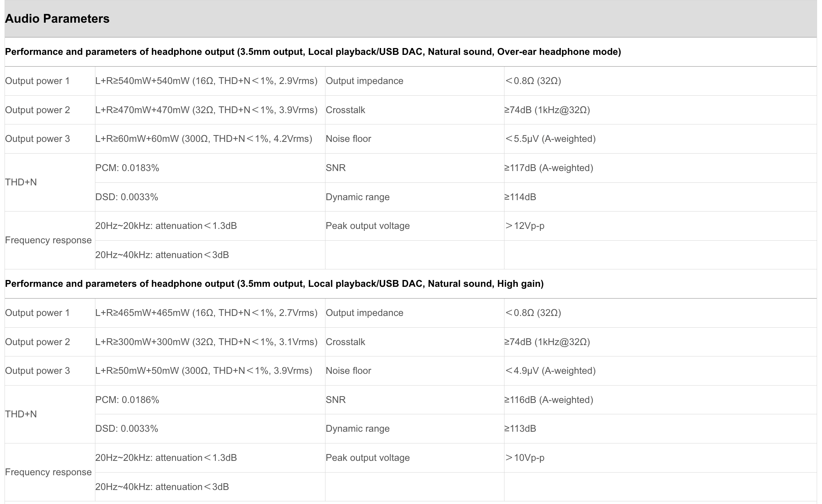Image resolution: width=822 pixels, height=504 pixels.
Task: Click the Audio Parameters heading
Action: coord(57,19)
